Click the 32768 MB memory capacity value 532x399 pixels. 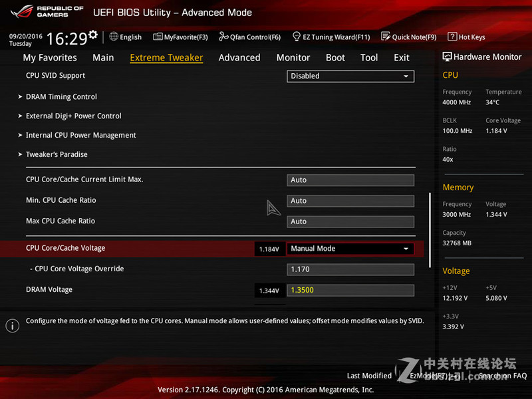click(x=457, y=243)
